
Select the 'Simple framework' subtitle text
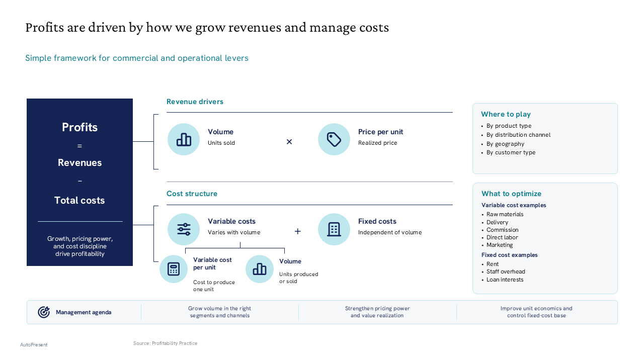tap(137, 58)
